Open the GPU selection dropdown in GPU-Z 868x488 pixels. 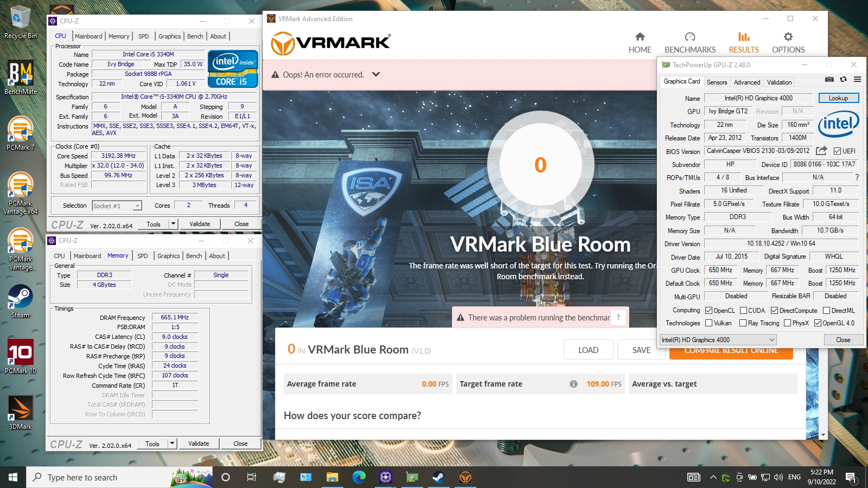click(718, 340)
